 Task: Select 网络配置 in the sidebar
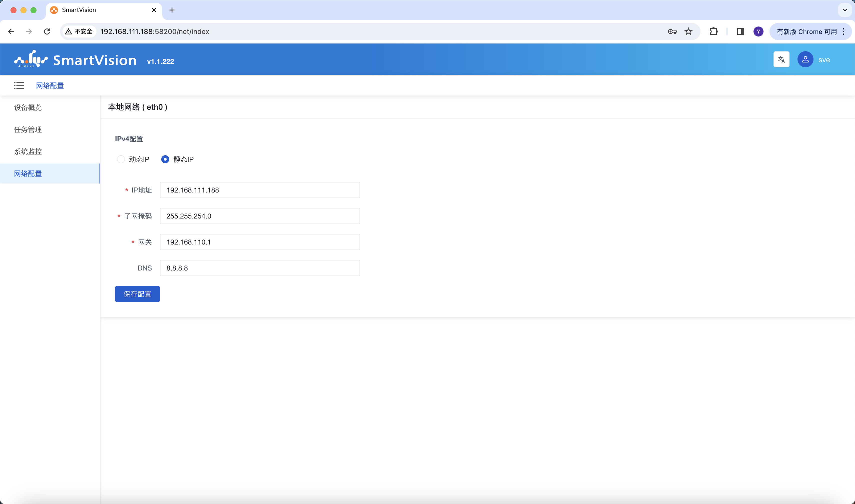[x=50, y=173]
